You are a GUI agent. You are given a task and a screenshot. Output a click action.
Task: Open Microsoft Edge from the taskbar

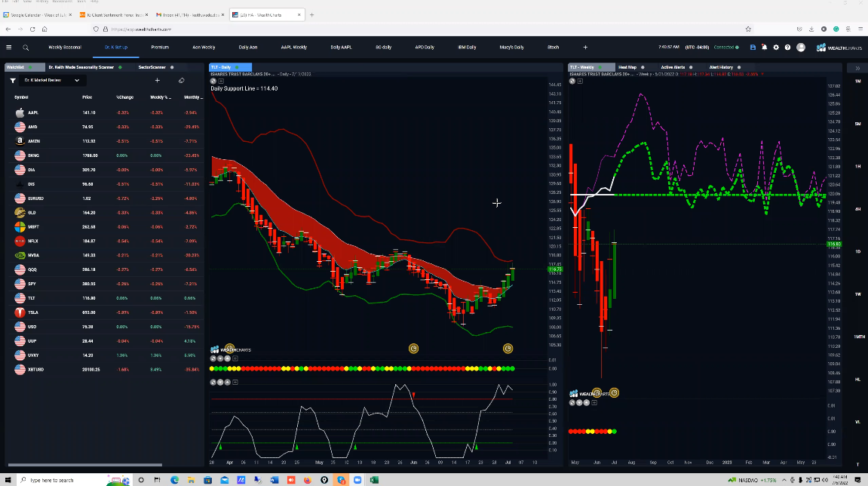tap(174, 480)
